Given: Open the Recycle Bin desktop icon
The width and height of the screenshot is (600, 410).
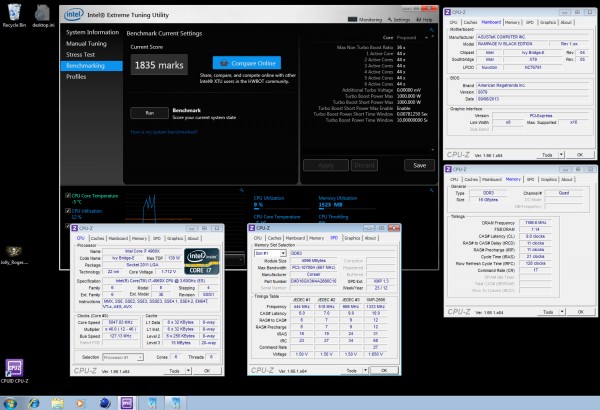Looking at the screenshot, I should [x=14, y=15].
